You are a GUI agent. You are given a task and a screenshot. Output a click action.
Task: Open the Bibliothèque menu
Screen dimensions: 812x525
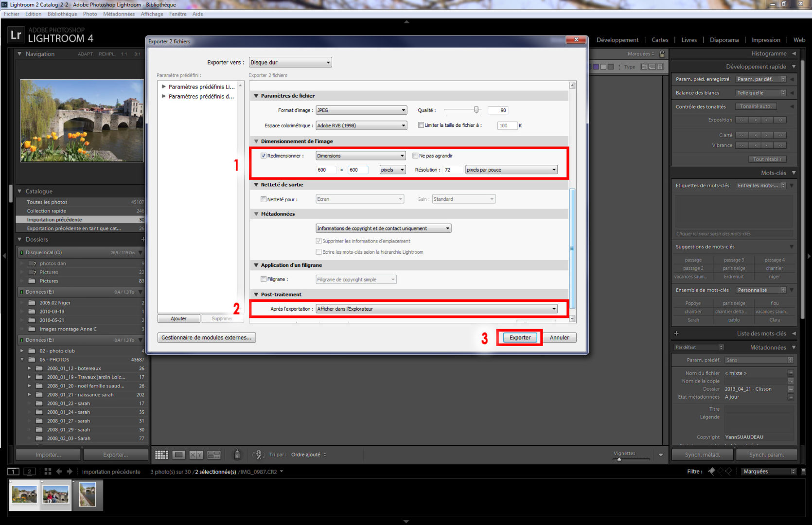point(62,14)
